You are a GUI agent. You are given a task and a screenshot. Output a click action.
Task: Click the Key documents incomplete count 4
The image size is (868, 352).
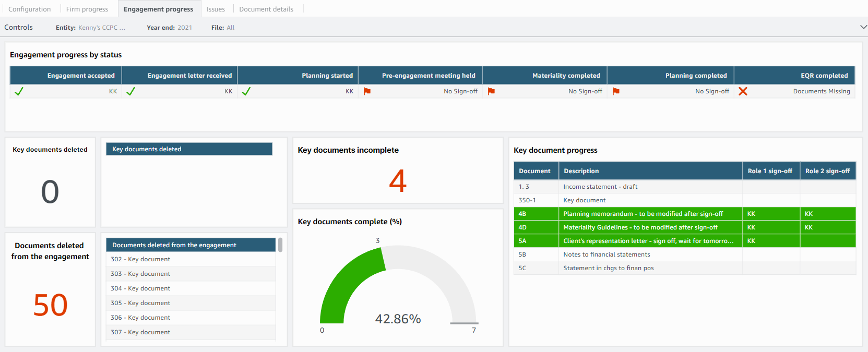398,181
